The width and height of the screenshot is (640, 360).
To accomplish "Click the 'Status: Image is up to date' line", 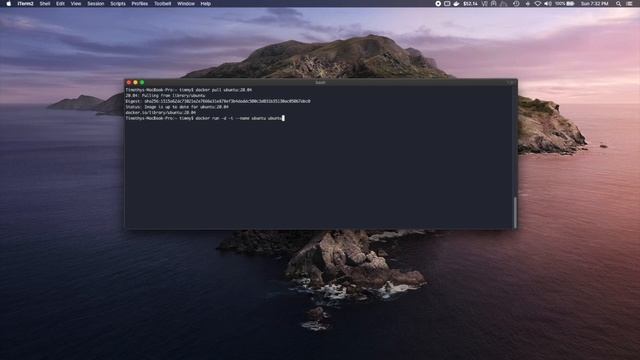I will [177, 107].
